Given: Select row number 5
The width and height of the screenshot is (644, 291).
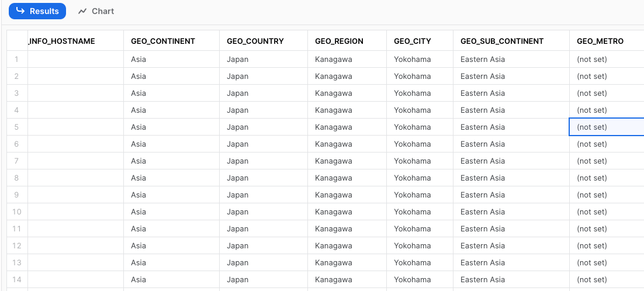Looking at the screenshot, I should point(17,127).
